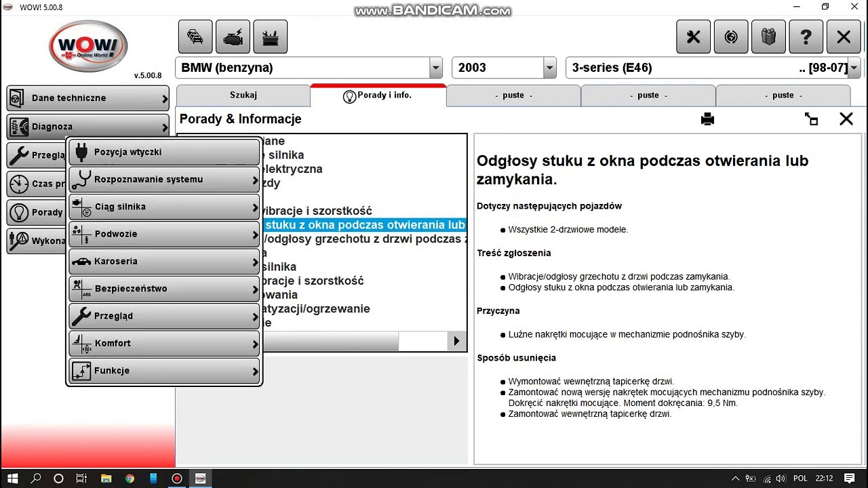Open the 3-series (E46) model dropdown
This screenshot has height=488, width=868.
click(x=854, y=68)
